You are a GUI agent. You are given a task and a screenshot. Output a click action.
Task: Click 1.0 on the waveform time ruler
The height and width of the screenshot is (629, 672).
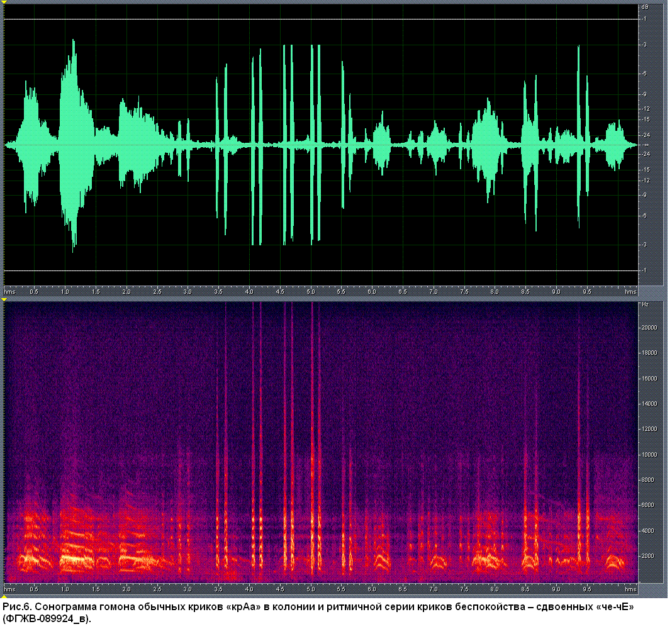65,292
